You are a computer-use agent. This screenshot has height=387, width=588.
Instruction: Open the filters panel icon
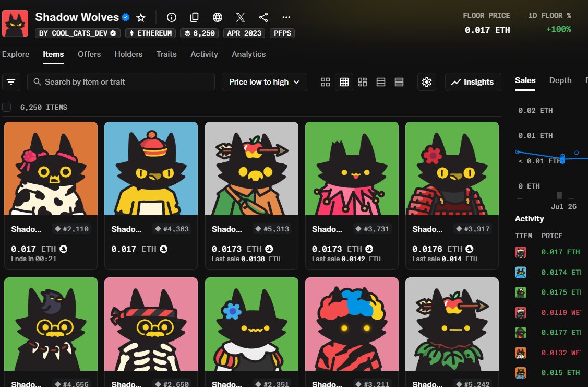click(x=11, y=82)
